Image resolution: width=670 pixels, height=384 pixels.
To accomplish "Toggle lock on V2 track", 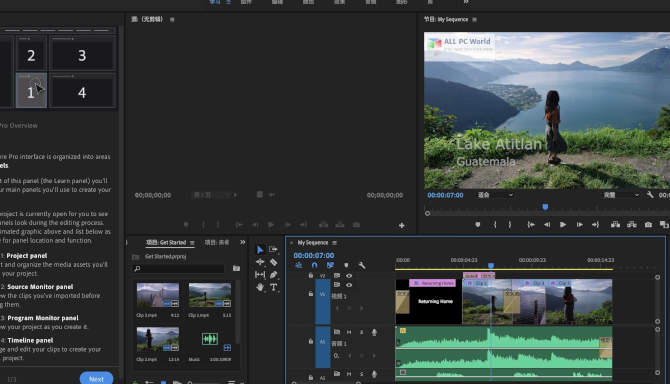I will tap(311, 276).
